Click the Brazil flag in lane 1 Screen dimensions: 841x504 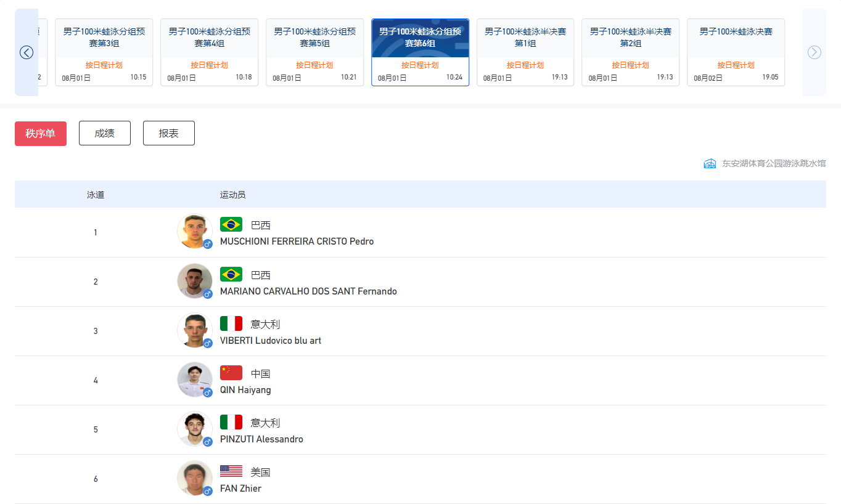click(x=231, y=225)
